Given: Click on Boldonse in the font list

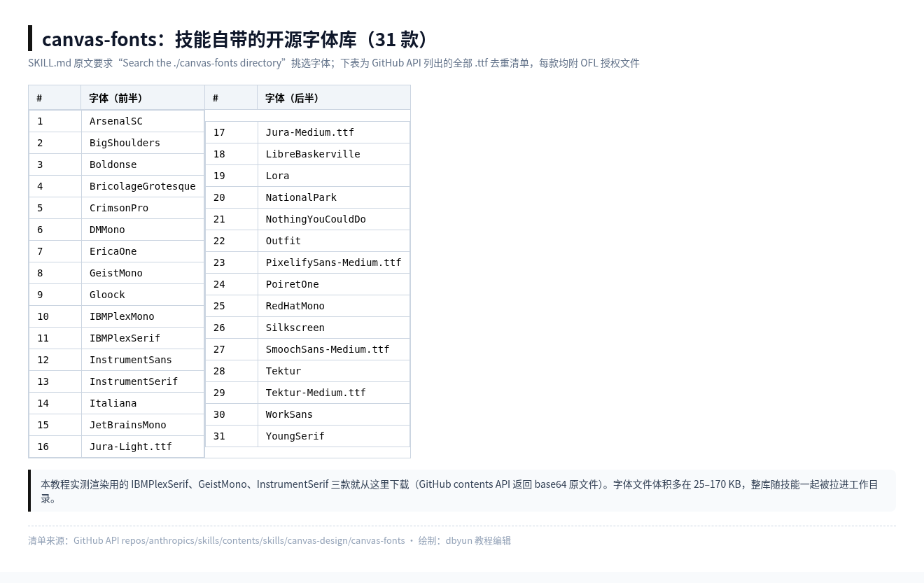Looking at the screenshot, I should 143,164.
